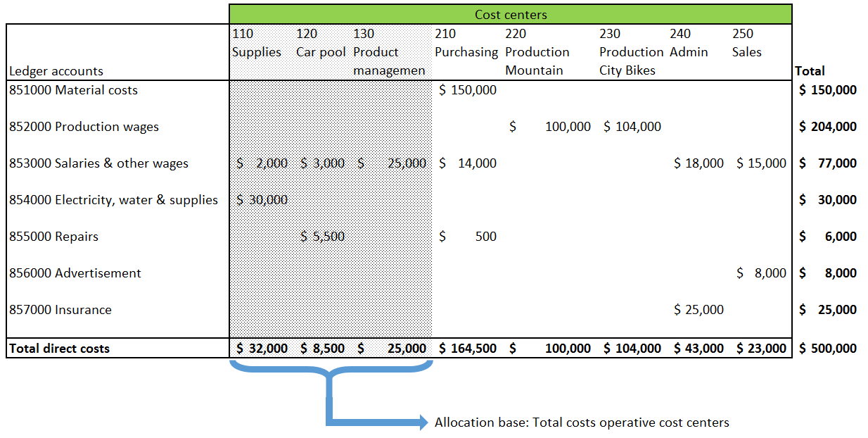Select the 110 Supplies column header
Viewport: 868px width, 438px height.
pyautogui.click(x=256, y=44)
